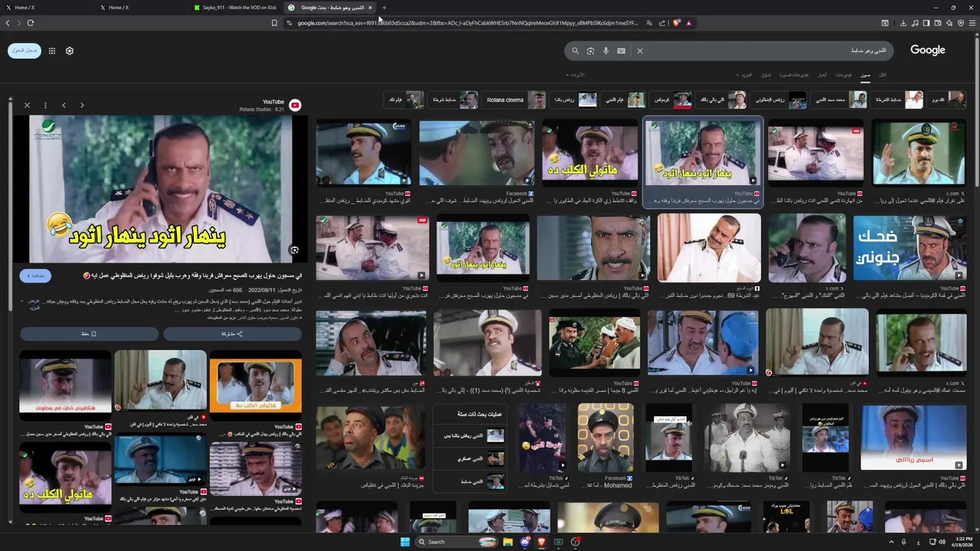
Task: Click the taskbar Search box
Action: (457, 542)
